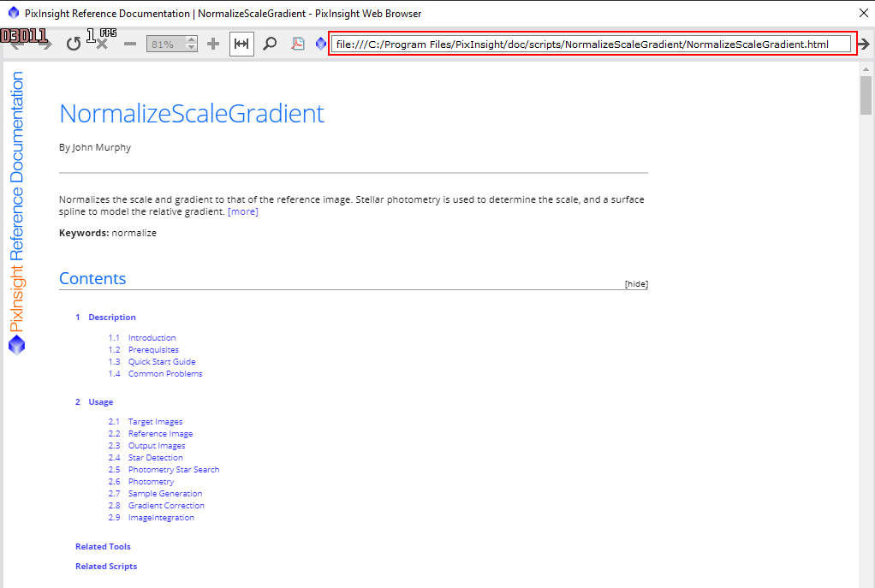
Task: Click the URL address bar
Action: [x=591, y=44]
